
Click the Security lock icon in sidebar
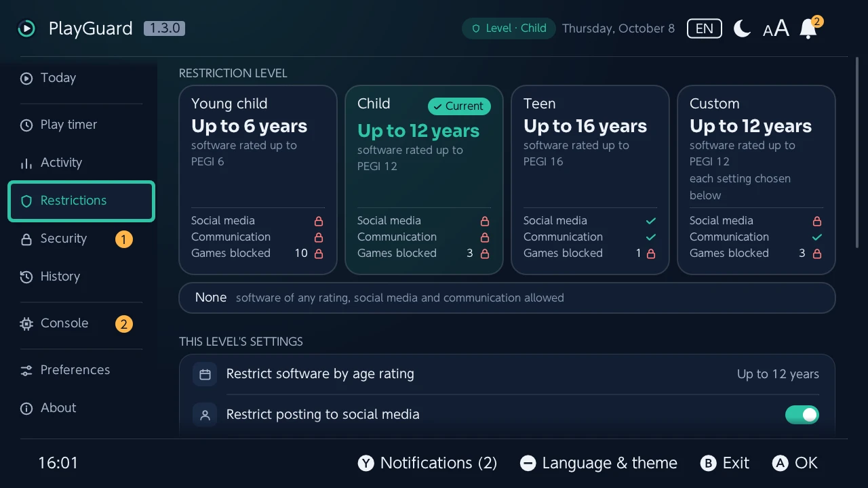26,239
